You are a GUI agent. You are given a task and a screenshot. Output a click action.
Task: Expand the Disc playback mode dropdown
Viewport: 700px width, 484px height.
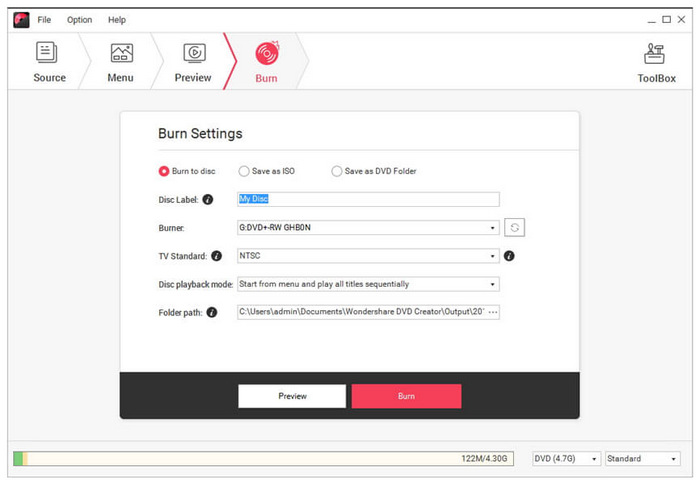pyautogui.click(x=368, y=284)
